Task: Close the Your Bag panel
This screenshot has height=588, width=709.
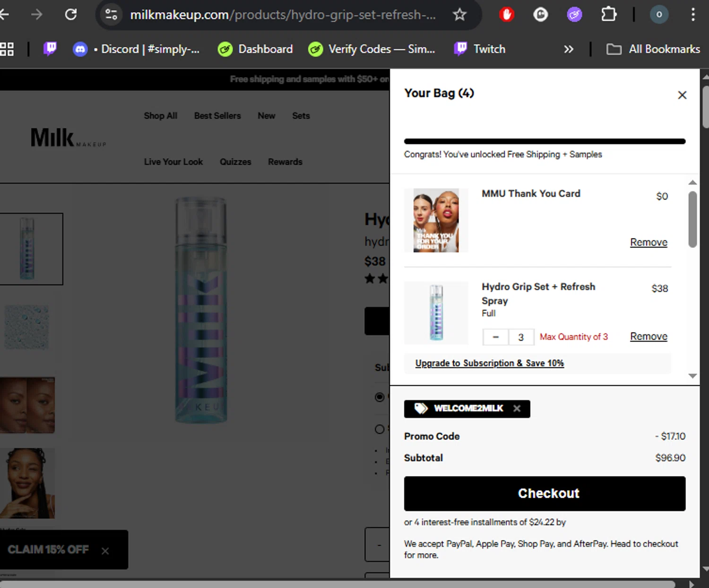Action: [682, 95]
